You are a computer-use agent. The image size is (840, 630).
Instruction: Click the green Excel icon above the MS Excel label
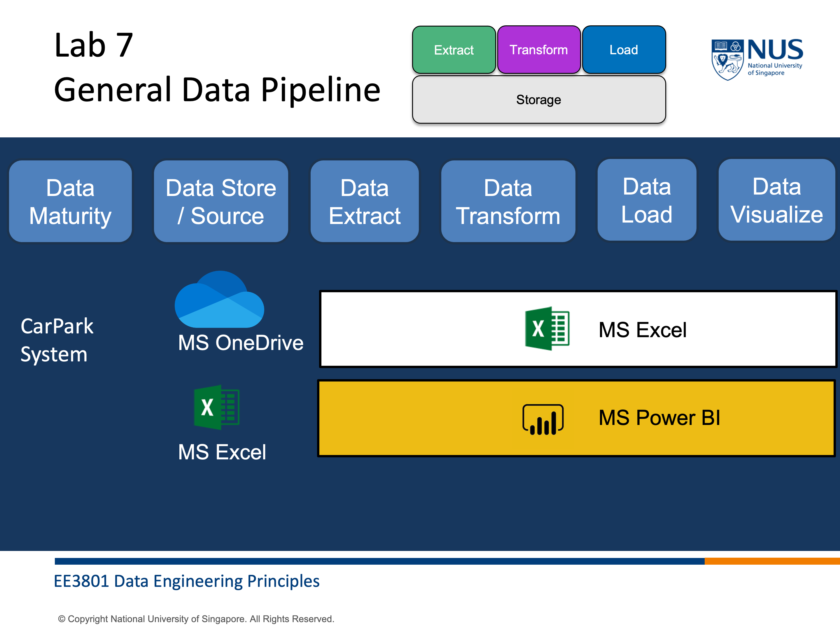coord(216,407)
